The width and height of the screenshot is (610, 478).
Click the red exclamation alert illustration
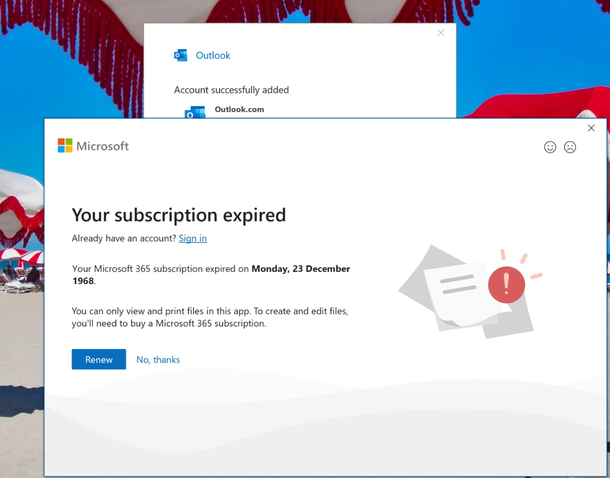[x=506, y=285]
